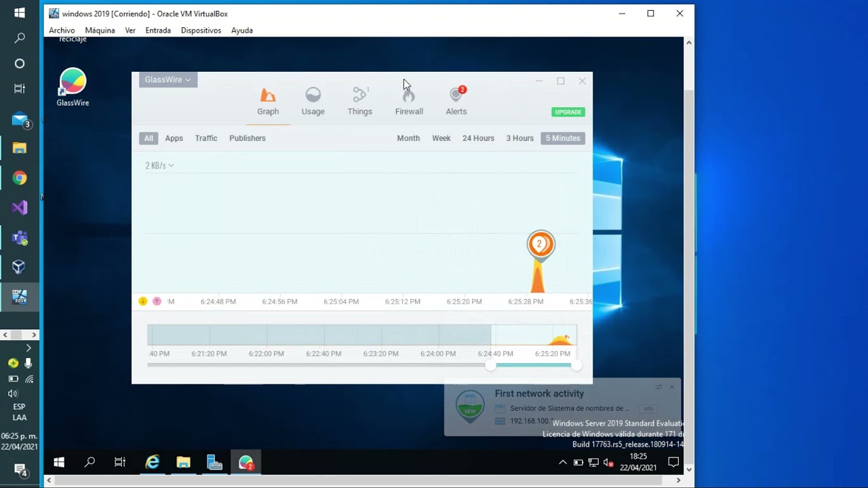Image resolution: width=868 pixels, height=488 pixels.
Task: Open Cortana circle on host taskbar
Action: tap(20, 63)
